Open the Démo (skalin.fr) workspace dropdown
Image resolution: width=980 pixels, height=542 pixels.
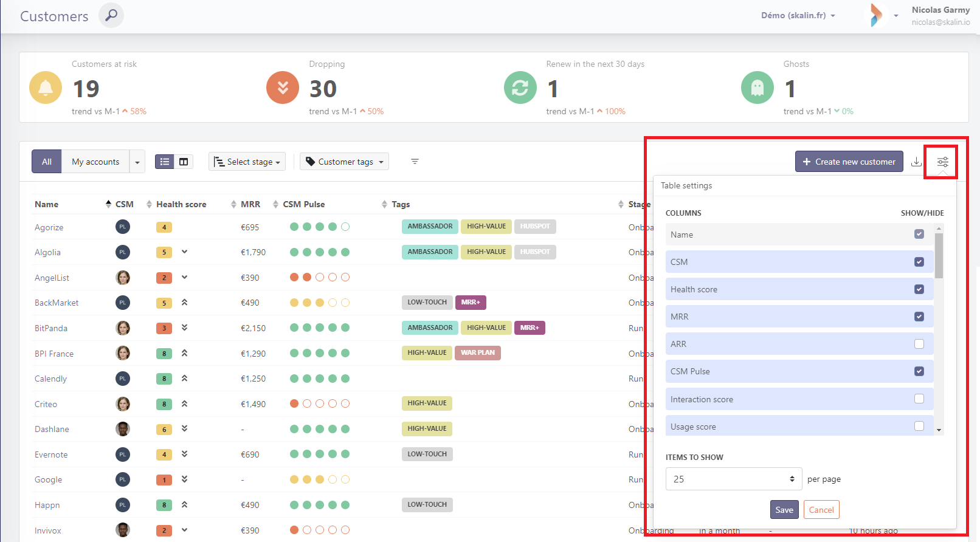(x=798, y=15)
